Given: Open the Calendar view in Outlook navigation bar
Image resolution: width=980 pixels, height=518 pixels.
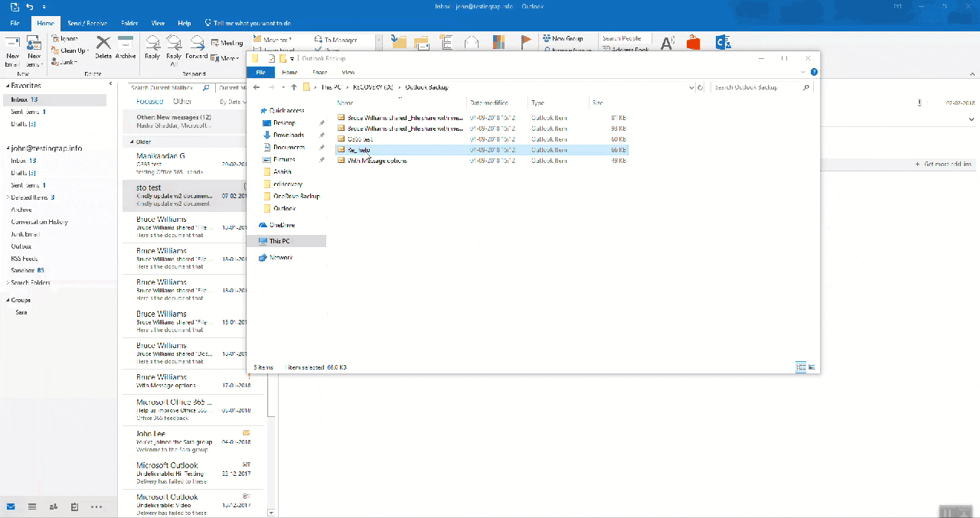Looking at the screenshot, I should click(32, 507).
